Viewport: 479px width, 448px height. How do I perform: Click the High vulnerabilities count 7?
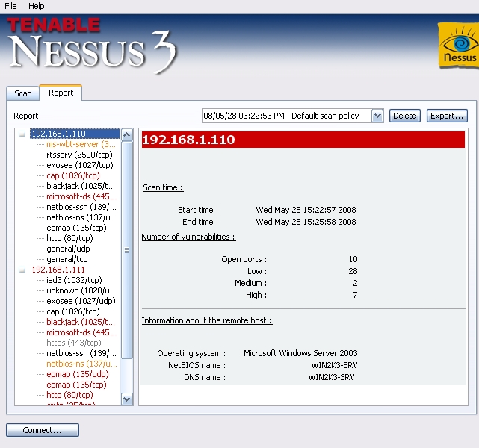[355, 295]
